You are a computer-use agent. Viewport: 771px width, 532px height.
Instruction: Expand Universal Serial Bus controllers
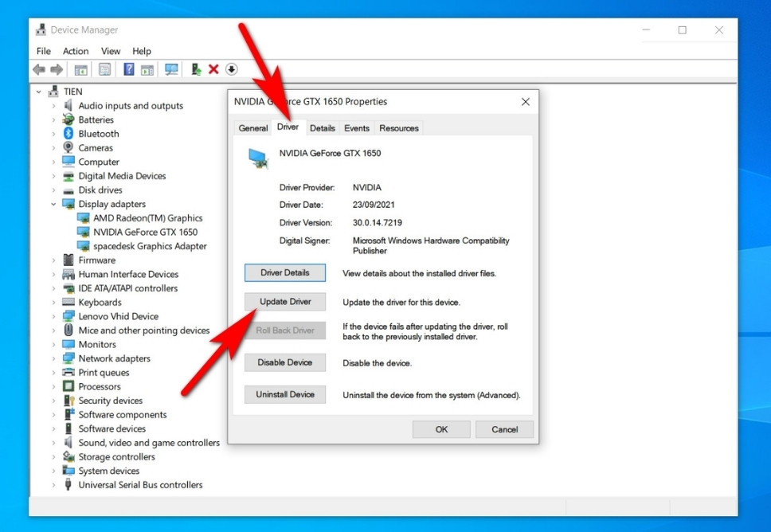(x=53, y=485)
